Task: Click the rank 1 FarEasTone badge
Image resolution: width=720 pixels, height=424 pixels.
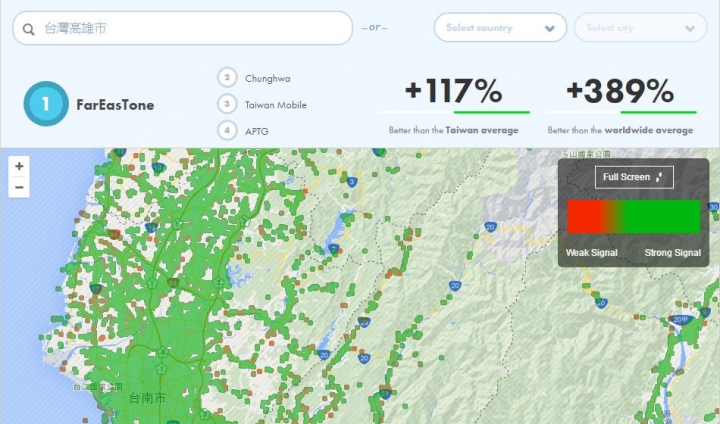Action: (x=46, y=104)
